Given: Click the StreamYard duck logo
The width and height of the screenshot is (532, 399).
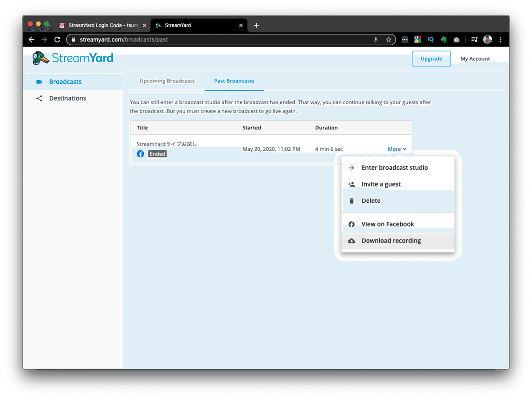Looking at the screenshot, I should pyautogui.click(x=41, y=58).
